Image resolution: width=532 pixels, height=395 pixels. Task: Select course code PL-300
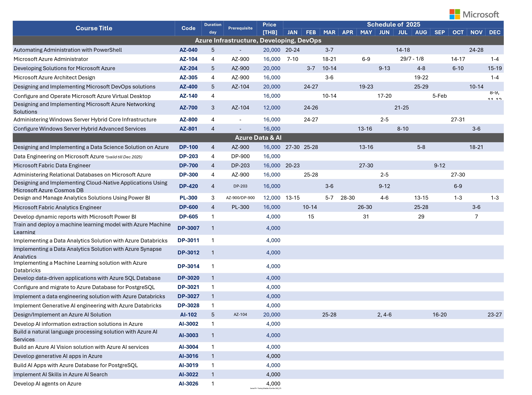click(x=188, y=198)
